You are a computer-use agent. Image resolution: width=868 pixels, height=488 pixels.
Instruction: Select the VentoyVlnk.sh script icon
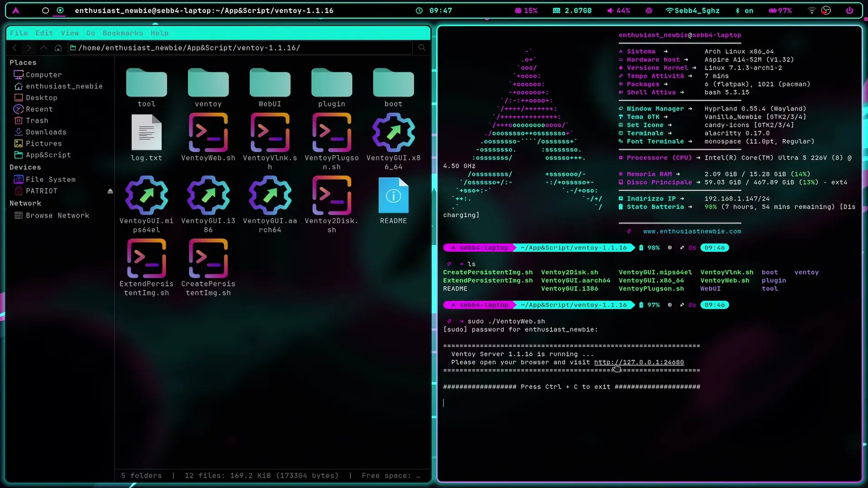(270, 132)
